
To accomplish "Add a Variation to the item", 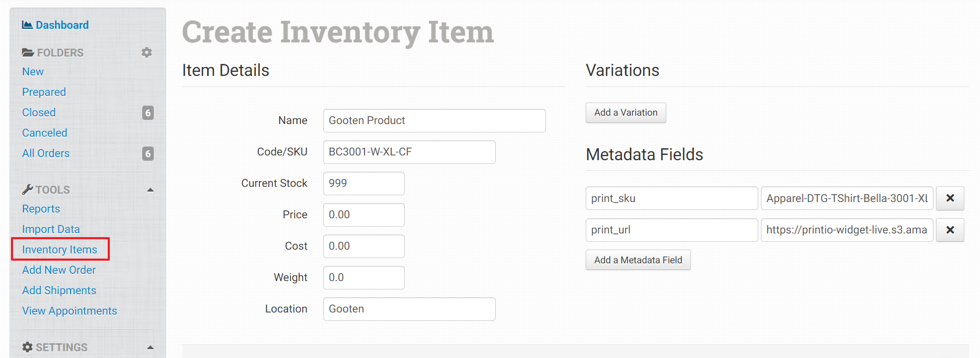I will [x=625, y=113].
